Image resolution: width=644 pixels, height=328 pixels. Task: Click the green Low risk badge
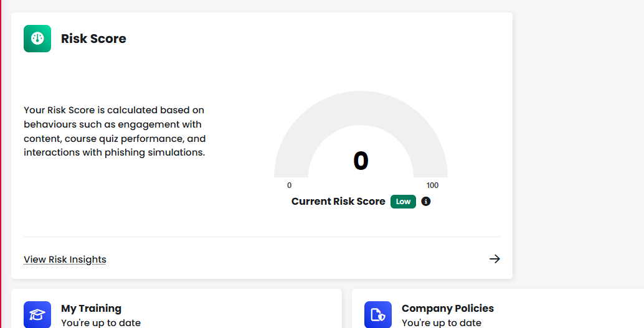point(403,202)
